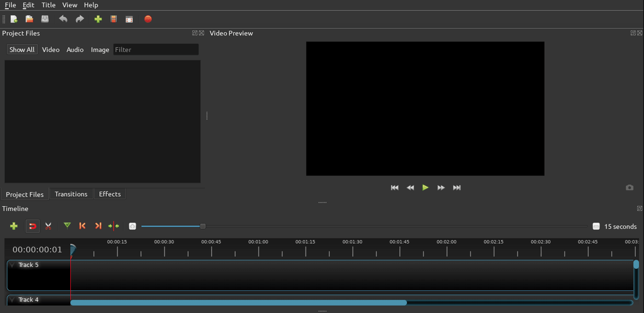Add a new track to the timeline
This screenshot has width=644, height=313.
click(14, 226)
